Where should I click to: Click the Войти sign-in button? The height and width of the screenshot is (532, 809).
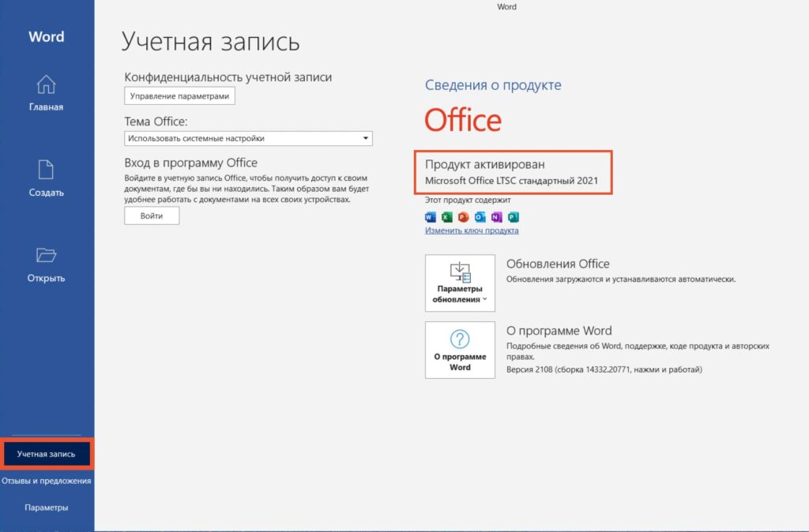[152, 216]
